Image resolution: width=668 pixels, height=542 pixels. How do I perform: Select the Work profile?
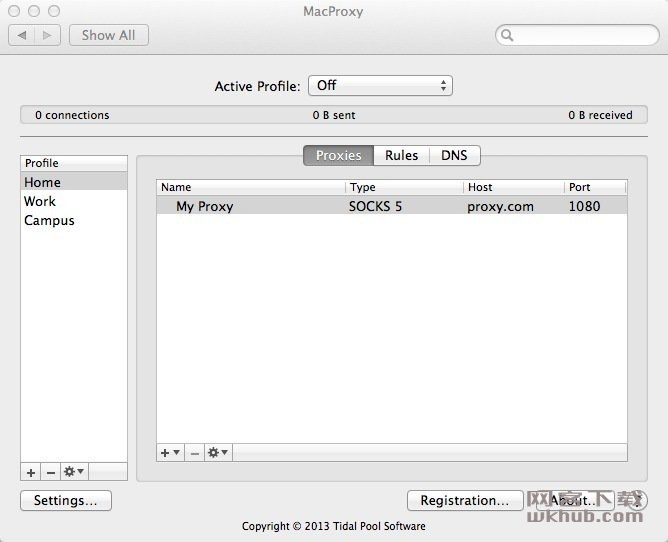[74, 201]
